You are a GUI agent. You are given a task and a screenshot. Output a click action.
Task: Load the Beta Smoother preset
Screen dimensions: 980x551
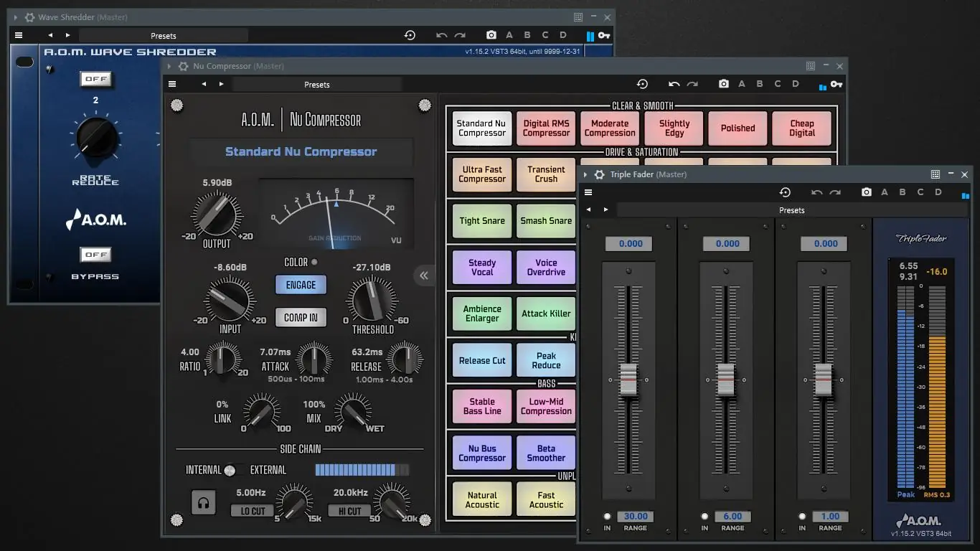(x=546, y=453)
